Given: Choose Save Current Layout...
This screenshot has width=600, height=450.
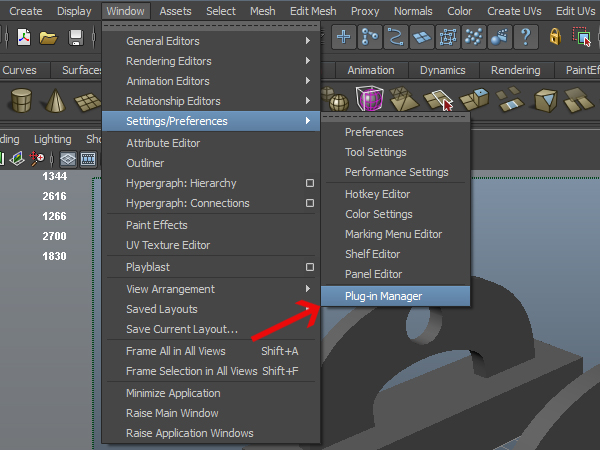Looking at the screenshot, I should tap(211, 329).
